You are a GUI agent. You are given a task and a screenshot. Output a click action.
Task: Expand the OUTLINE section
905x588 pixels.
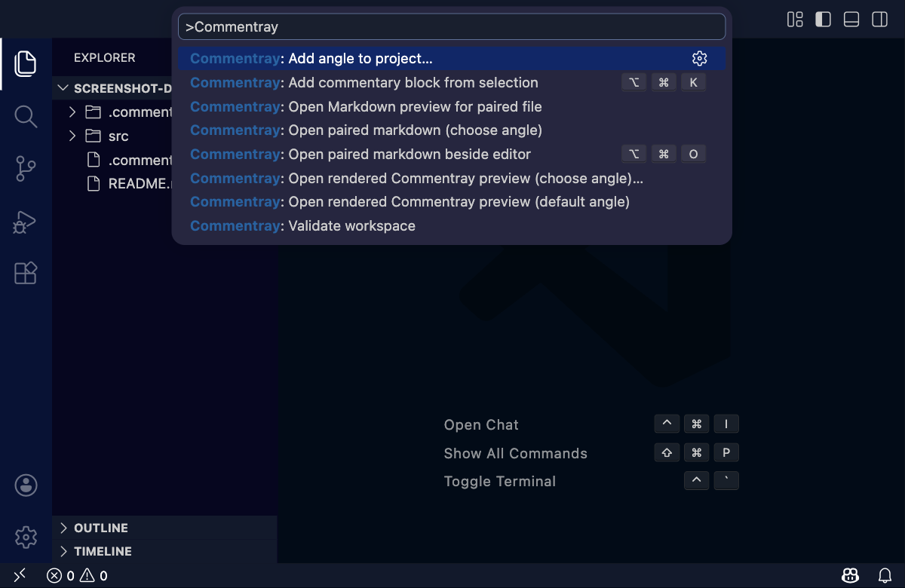(164, 528)
